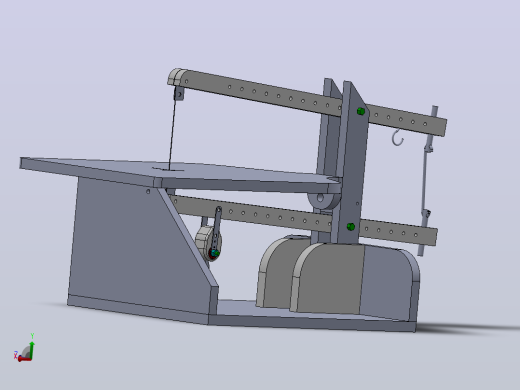This screenshot has height=390, width=520.
Task: Select the lower green bolt on column
Action: point(350,227)
